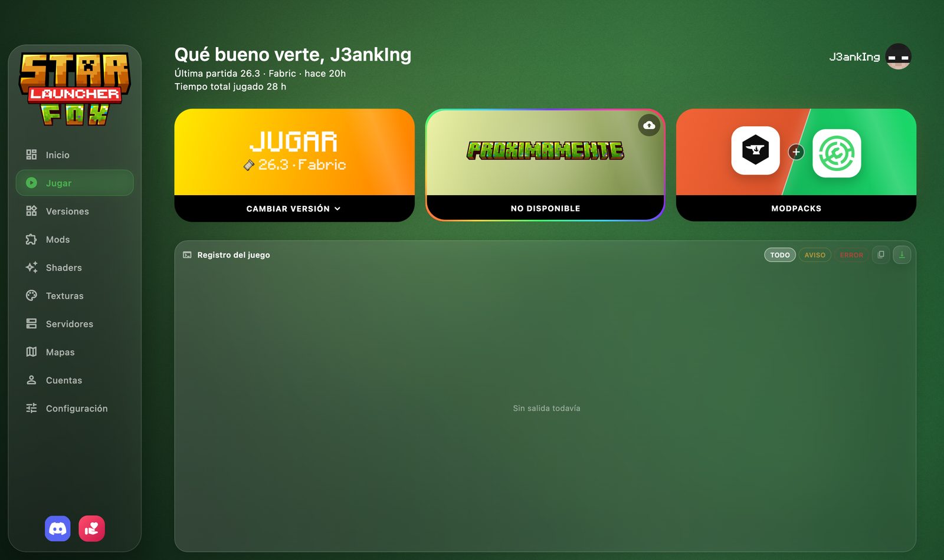Go to Versiones in the sidebar
Screen dimensions: 944x560
[74, 211]
